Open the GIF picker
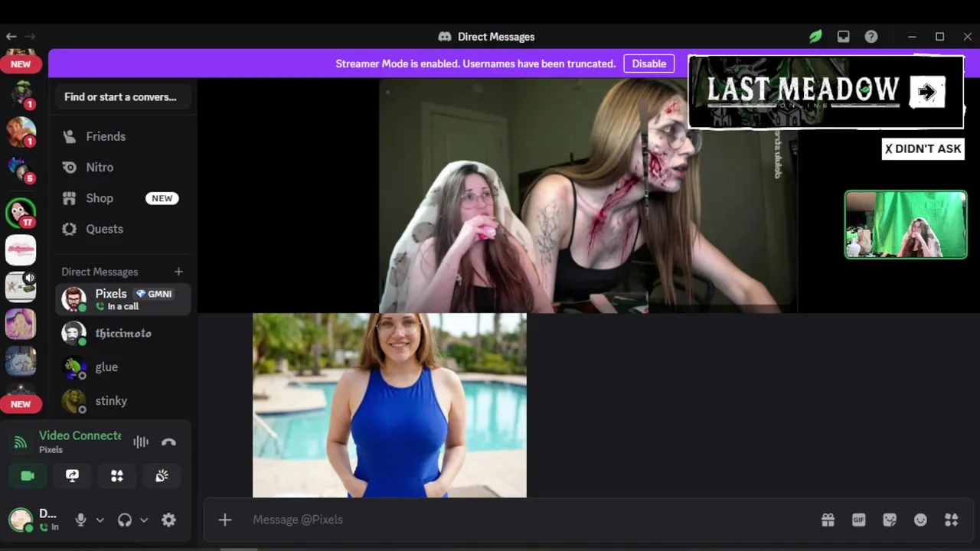The height and width of the screenshot is (551, 980). 858,520
